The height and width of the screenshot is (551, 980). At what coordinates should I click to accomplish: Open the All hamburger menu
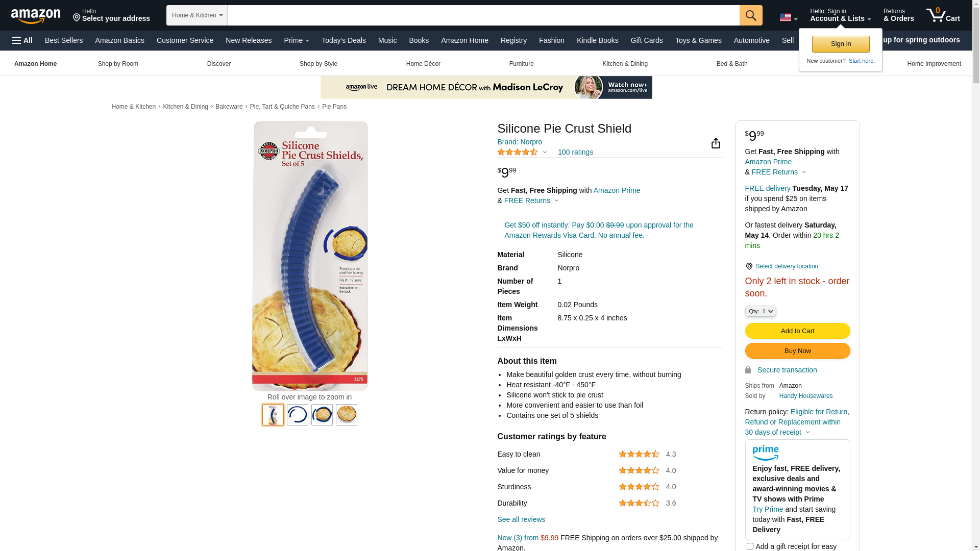[22, 40]
